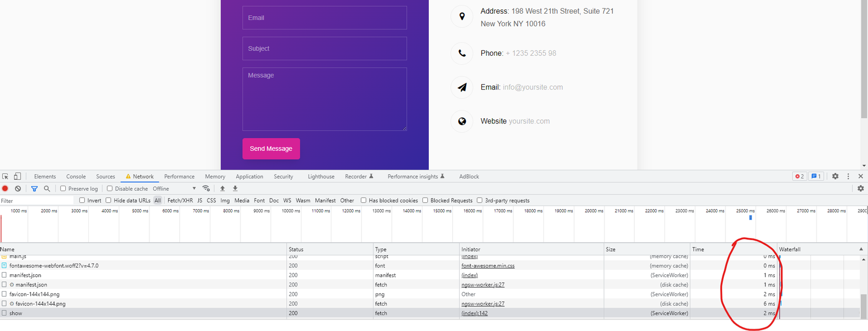This screenshot has width=868, height=331.
Task: Click the inspect element picker icon
Action: coord(5,177)
